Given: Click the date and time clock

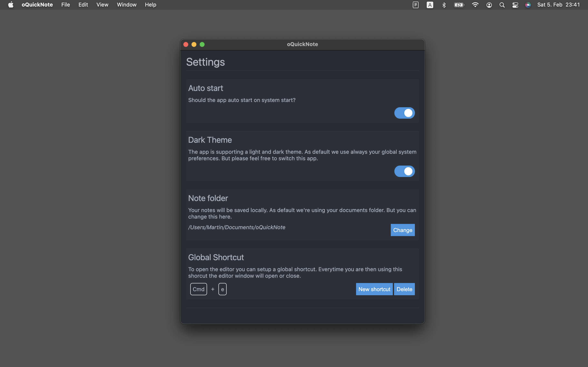Looking at the screenshot, I should point(558,5).
